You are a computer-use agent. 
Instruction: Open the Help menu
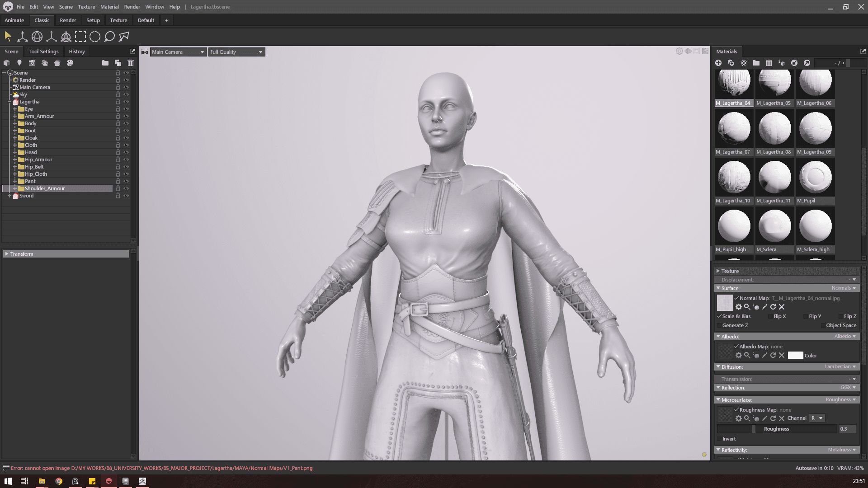[175, 7]
